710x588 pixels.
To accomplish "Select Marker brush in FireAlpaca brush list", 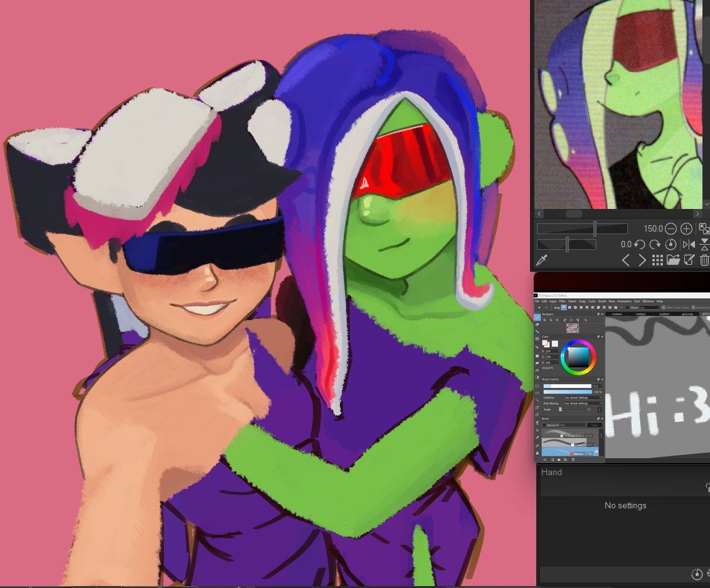I will click(x=570, y=452).
